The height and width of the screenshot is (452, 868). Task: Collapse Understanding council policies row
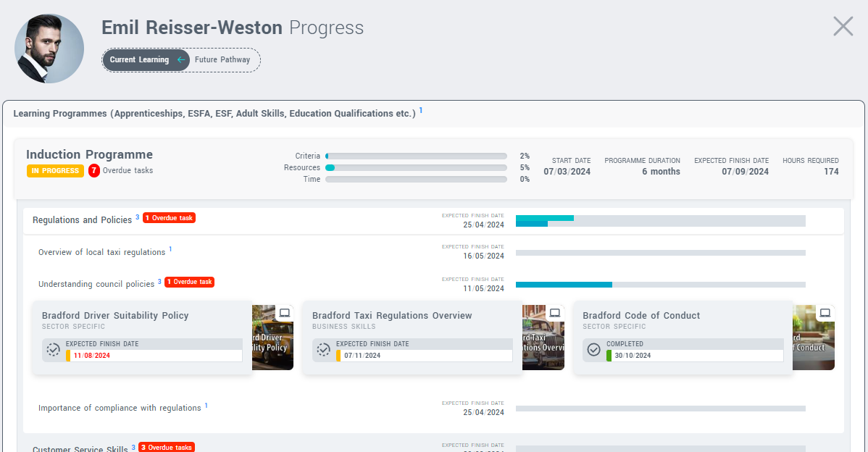click(96, 285)
